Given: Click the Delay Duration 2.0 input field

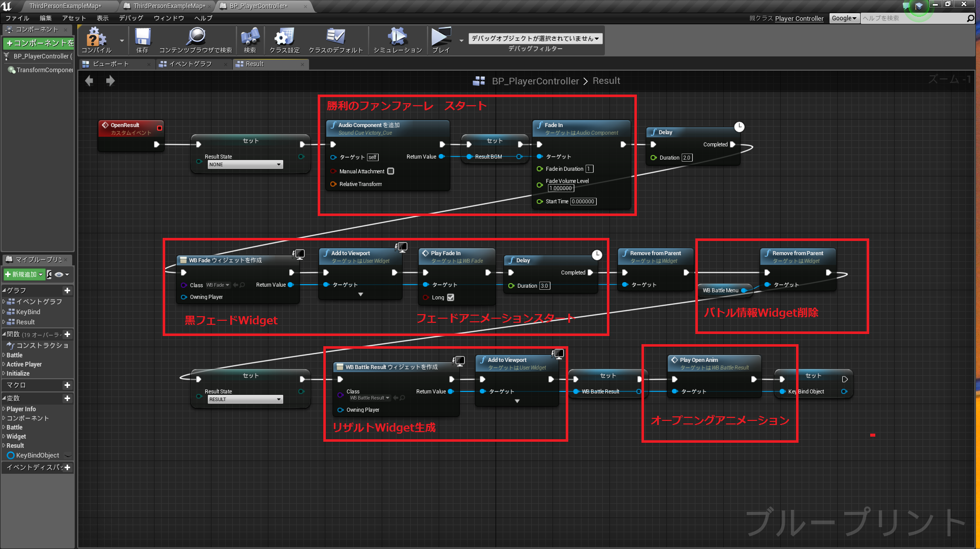Looking at the screenshot, I should tap(687, 158).
